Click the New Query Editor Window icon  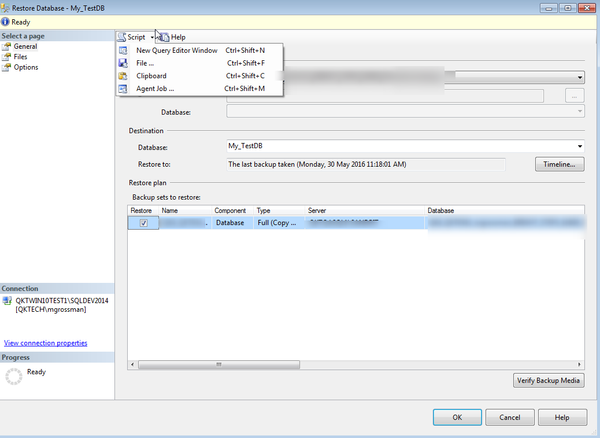(x=123, y=50)
